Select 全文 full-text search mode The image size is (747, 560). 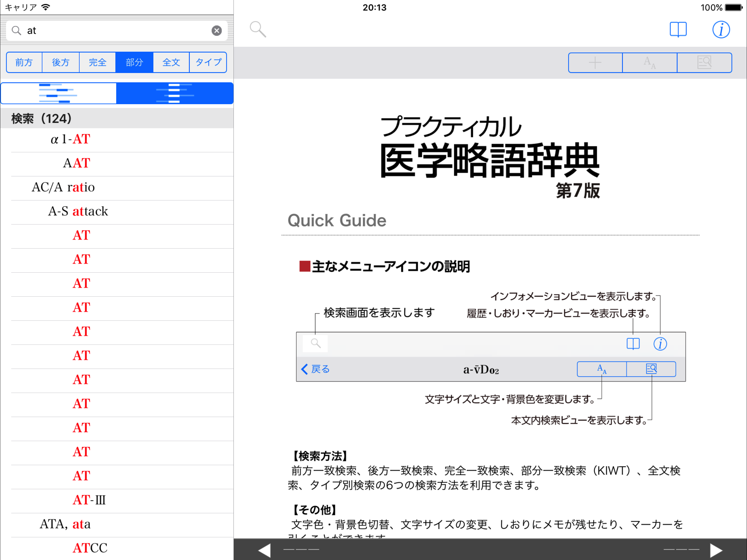(171, 63)
